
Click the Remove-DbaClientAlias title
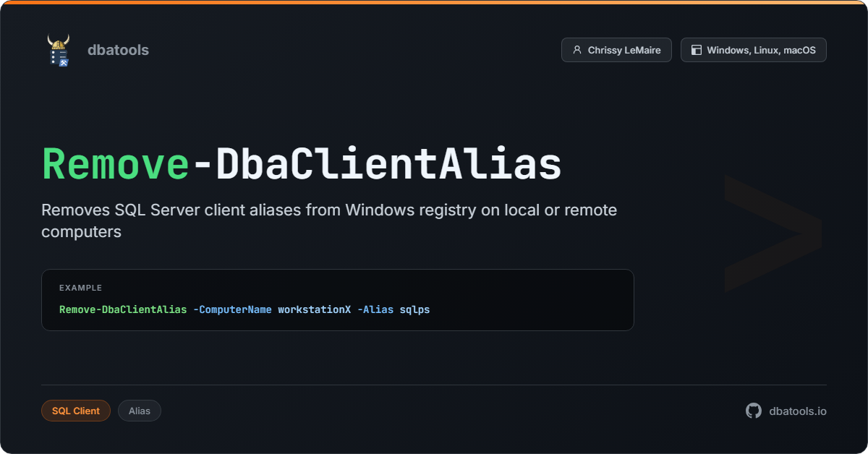[x=302, y=164]
